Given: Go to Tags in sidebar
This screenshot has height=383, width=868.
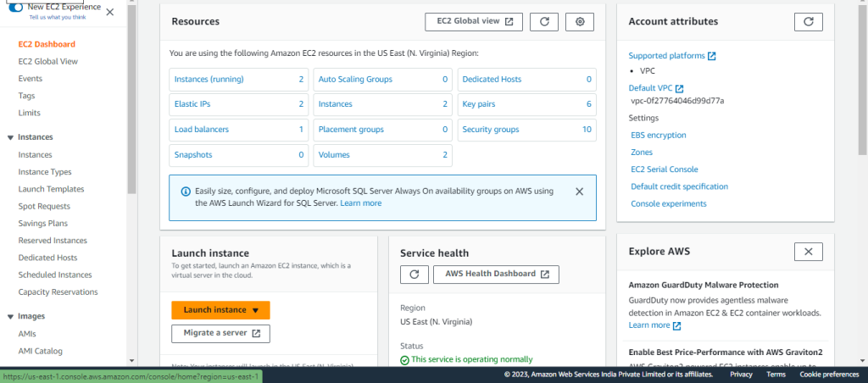Looking at the screenshot, I should click(x=26, y=96).
